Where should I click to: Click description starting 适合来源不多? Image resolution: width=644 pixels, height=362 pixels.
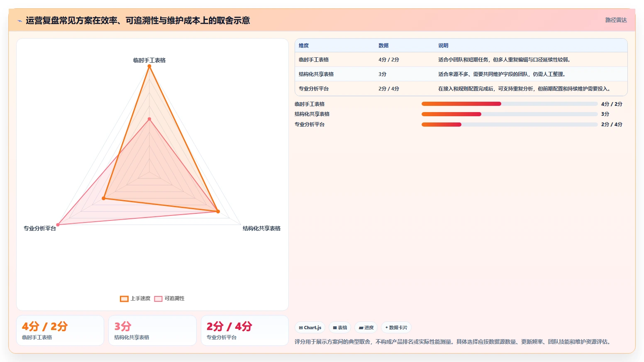pyautogui.click(x=502, y=74)
